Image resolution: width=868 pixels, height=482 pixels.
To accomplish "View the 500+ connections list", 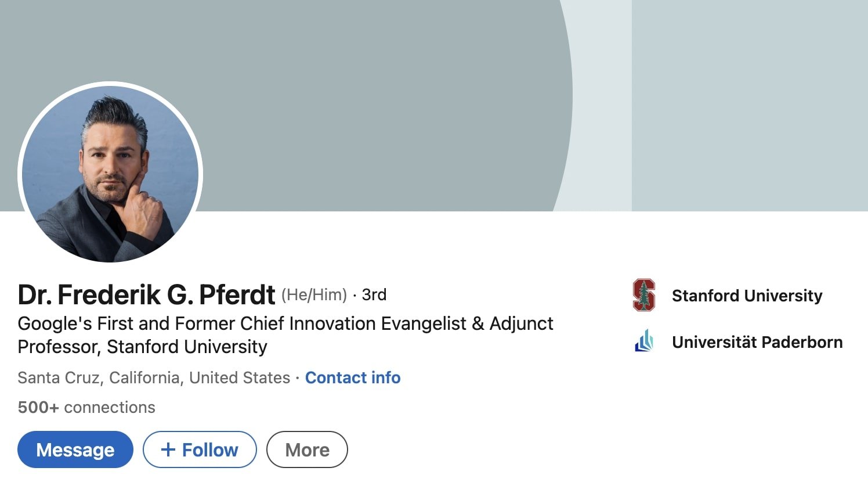I will click(86, 407).
